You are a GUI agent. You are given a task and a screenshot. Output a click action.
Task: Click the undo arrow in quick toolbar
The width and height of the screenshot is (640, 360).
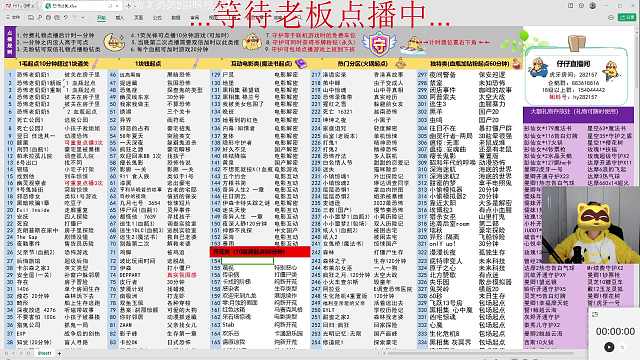point(65,18)
